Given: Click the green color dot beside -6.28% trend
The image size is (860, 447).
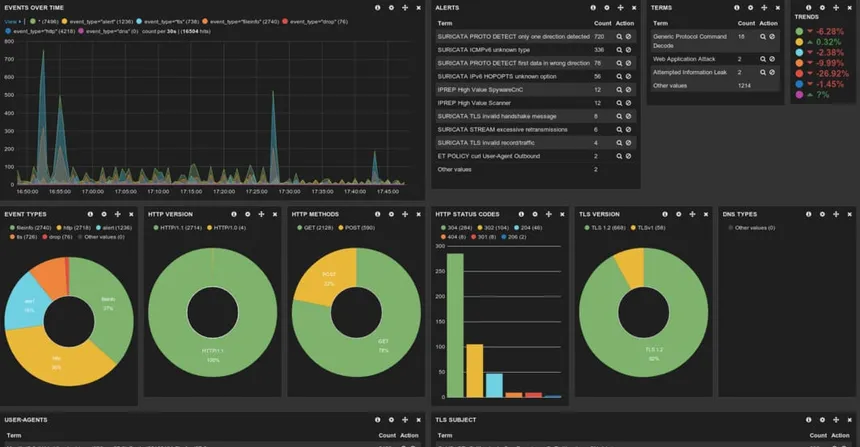Looking at the screenshot, I should point(799,31).
